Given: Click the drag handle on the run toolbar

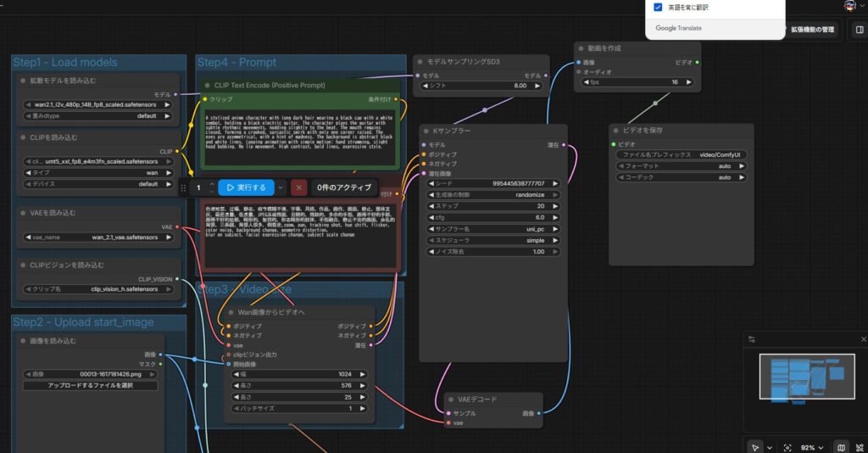Looking at the screenshot, I should pyautogui.click(x=184, y=187).
